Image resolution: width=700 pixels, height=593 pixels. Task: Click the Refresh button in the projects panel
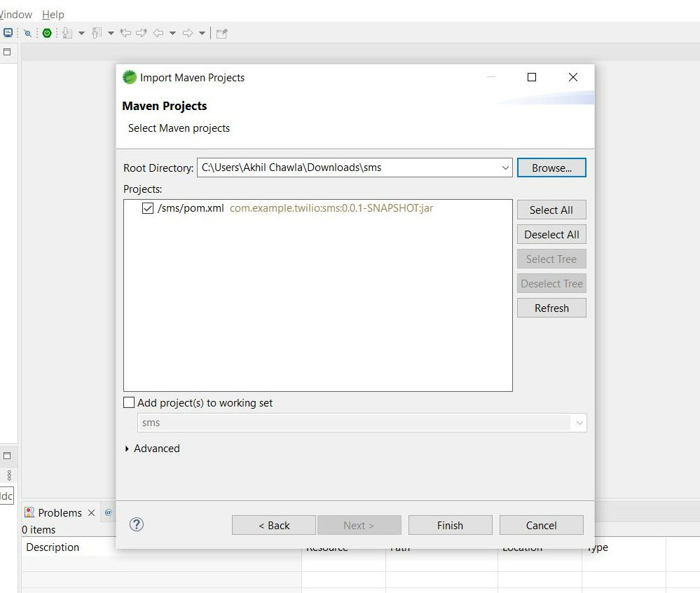[x=551, y=308]
